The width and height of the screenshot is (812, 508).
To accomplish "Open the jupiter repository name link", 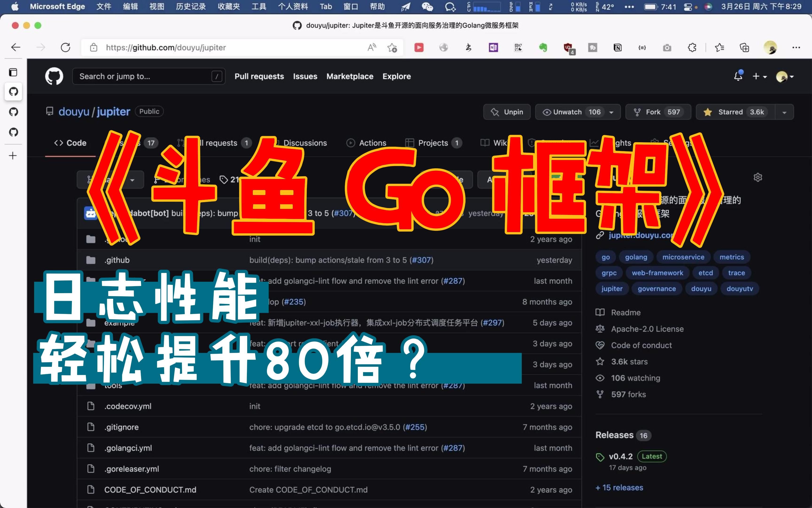I will [113, 111].
